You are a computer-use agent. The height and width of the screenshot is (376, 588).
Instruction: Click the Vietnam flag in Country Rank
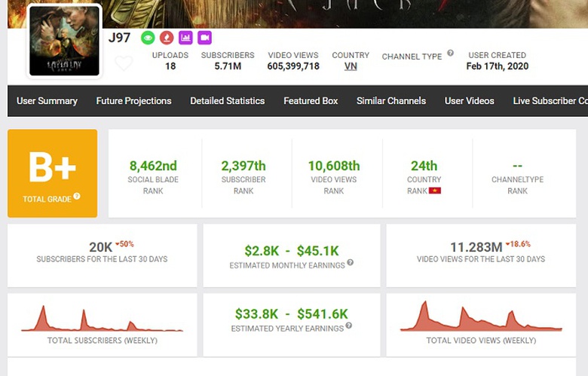tap(435, 191)
